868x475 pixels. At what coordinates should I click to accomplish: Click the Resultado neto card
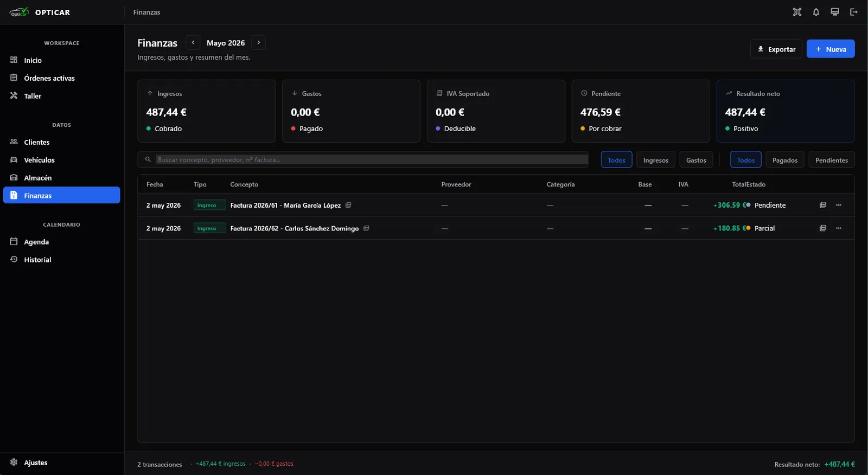pyautogui.click(x=786, y=111)
